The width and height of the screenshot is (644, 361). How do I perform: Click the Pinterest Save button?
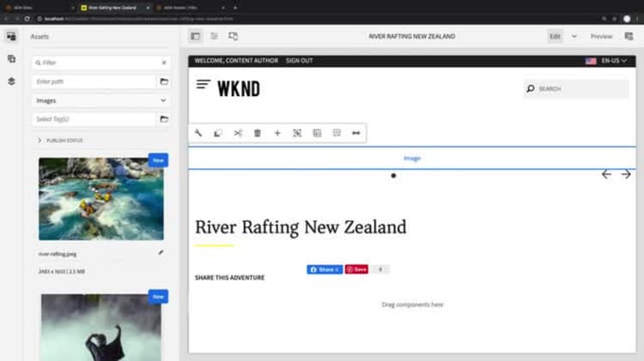pos(356,269)
